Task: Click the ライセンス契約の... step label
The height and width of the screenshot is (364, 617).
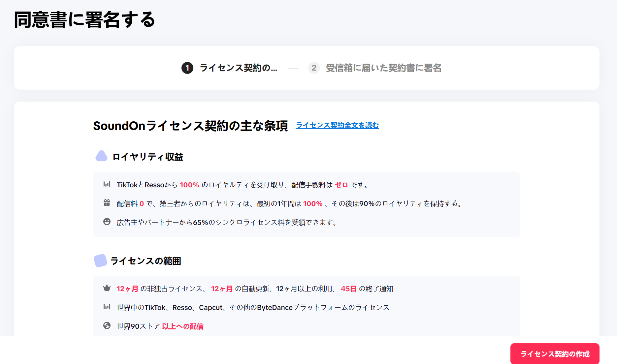Action: pyautogui.click(x=238, y=68)
